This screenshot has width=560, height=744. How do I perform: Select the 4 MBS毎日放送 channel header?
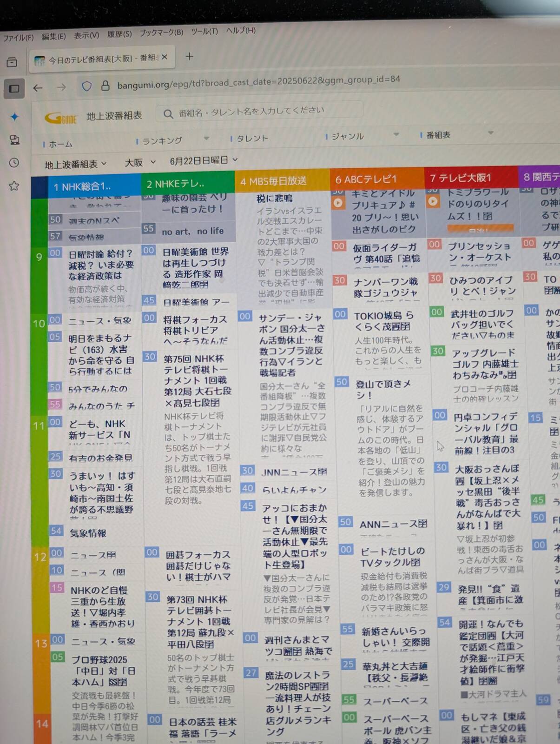pyautogui.click(x=282, y=180)
